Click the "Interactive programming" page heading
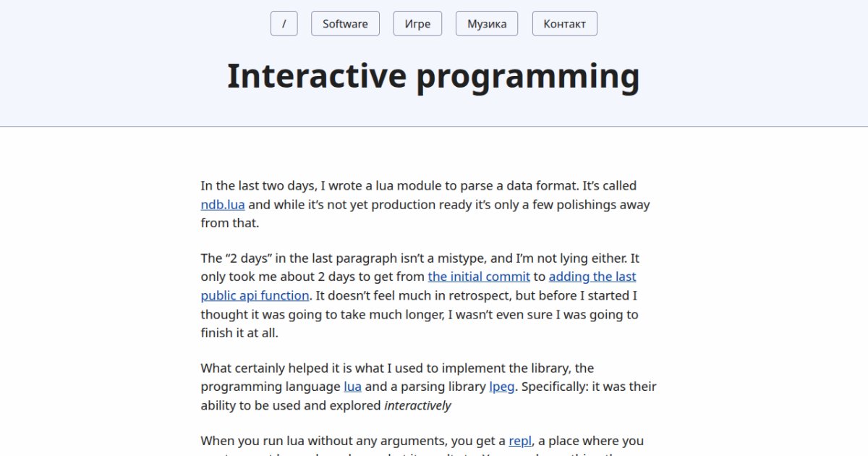Image resolution: width=868 pixels, height=456 pixels. [x=433, y=77]
